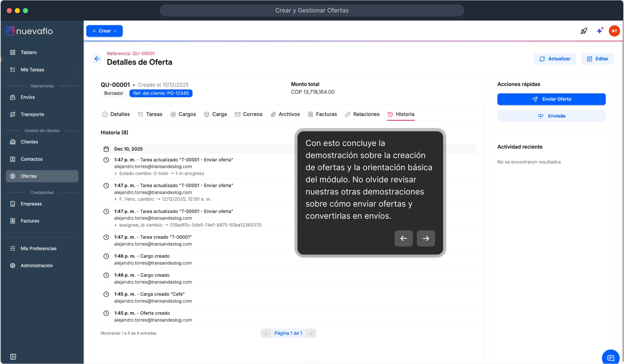The width and height of the screenshot is (624, 364).
Task: Open the Archivos tab
Action: [285, 114]
